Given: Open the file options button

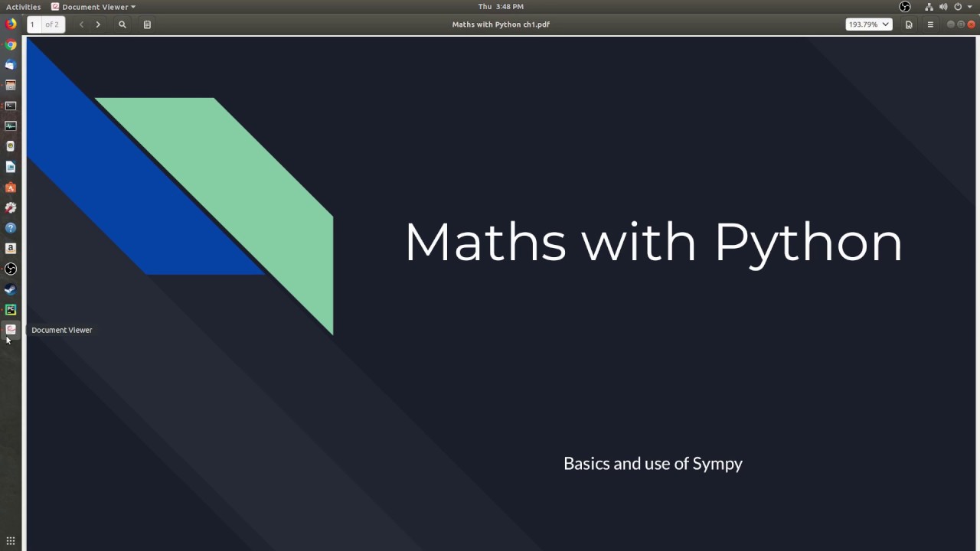Looking at the screenshot, I should 909,24.
